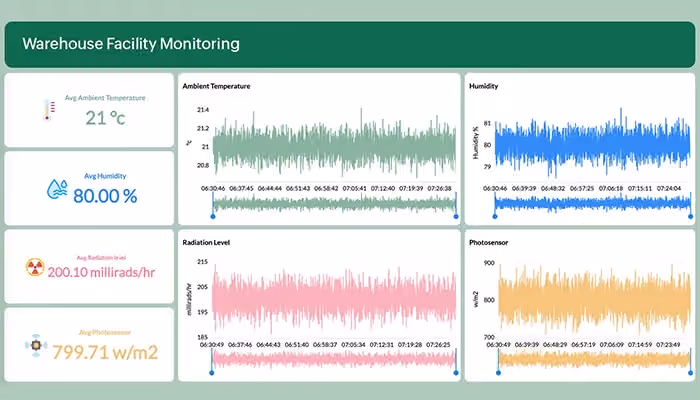Click the Photosensor chart title
700x400 pixels.
[x=488, y=242]
